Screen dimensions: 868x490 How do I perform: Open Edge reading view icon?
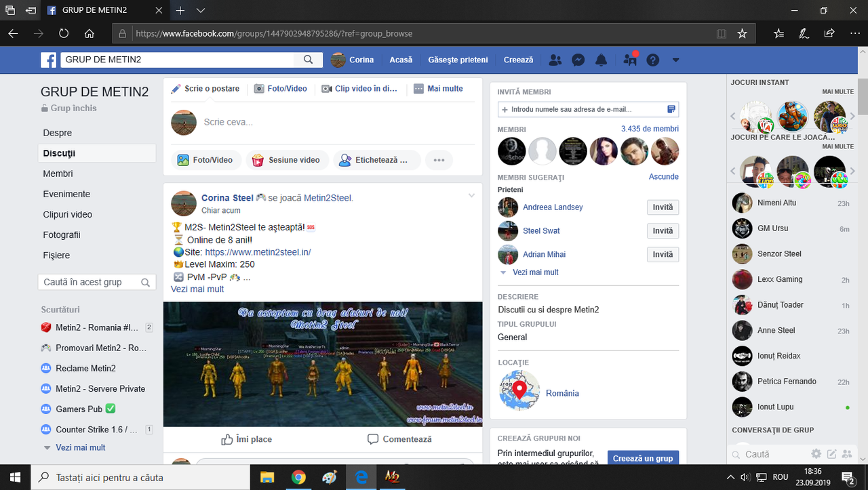point(722,33)
